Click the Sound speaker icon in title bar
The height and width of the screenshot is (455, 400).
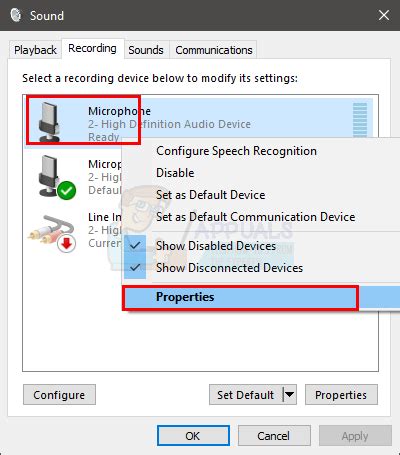(15, 15)
